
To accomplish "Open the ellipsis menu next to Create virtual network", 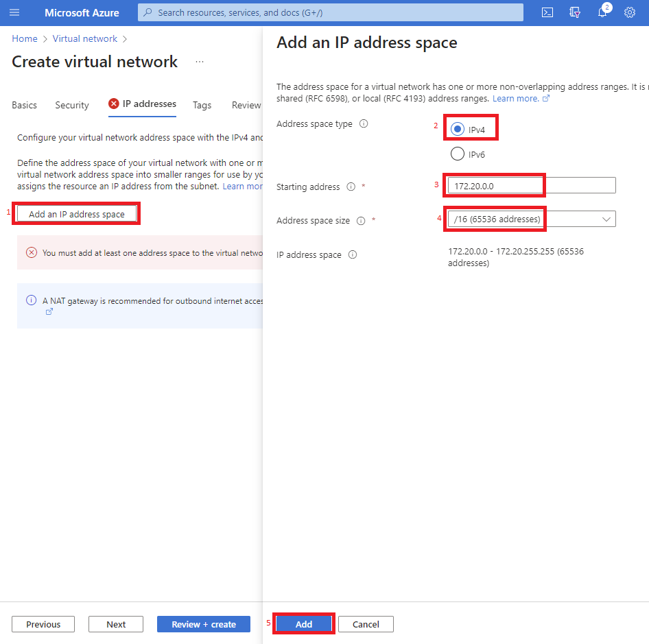I will tap(199, 61).
